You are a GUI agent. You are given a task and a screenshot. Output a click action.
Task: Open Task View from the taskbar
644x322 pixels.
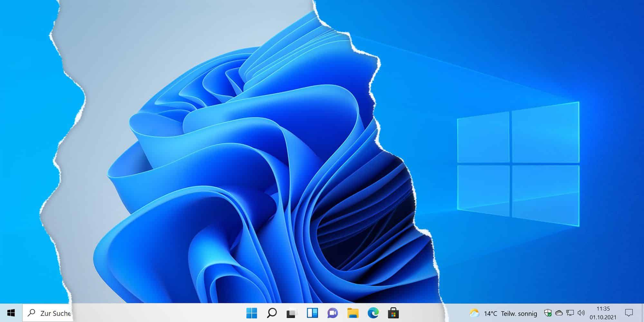point(292,313)
